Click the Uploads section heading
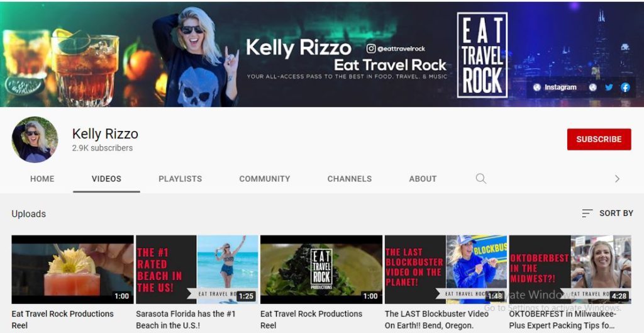Screen dimensions: 644x333 pyautogui.click(x=29, y=214)
